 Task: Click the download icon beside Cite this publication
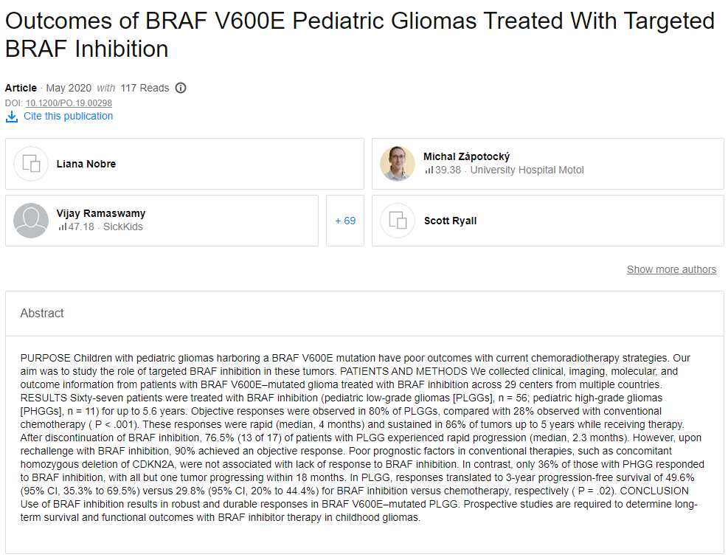click(x=12, y=117)
